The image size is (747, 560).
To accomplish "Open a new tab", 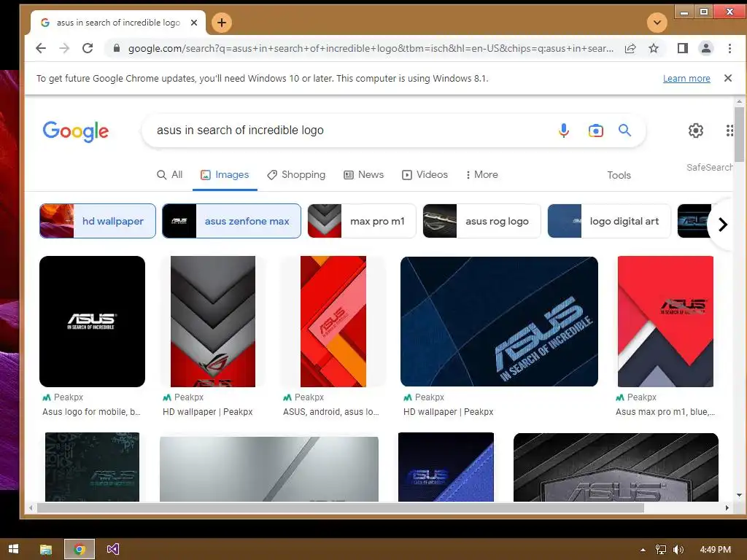I will click(222, 23).
